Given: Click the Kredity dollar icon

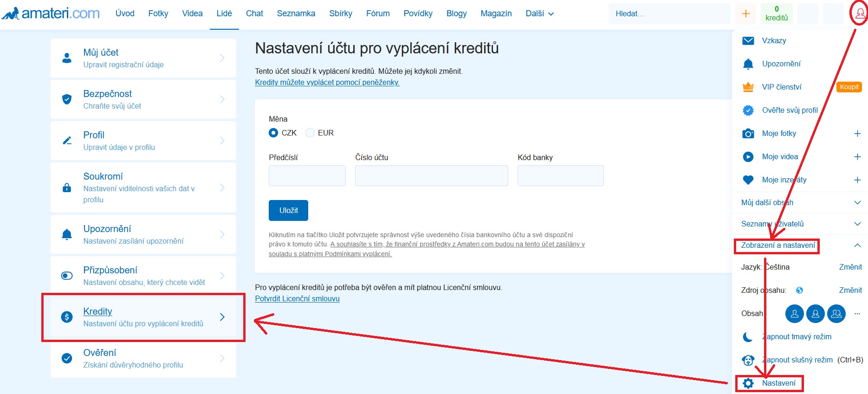Looking at the screenshot, I should pos(67,317).
